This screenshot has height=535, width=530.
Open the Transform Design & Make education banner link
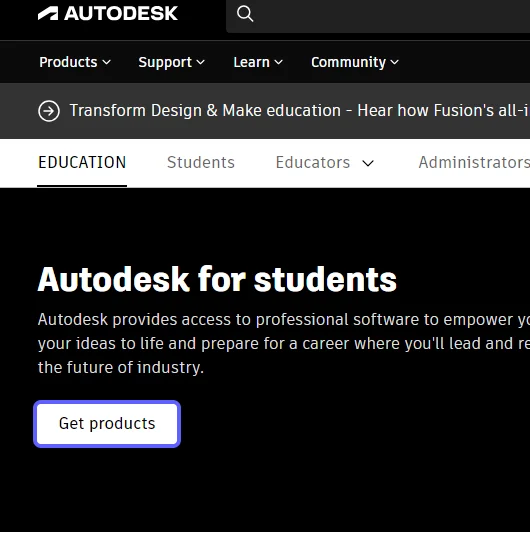click(x=300, y=111)
